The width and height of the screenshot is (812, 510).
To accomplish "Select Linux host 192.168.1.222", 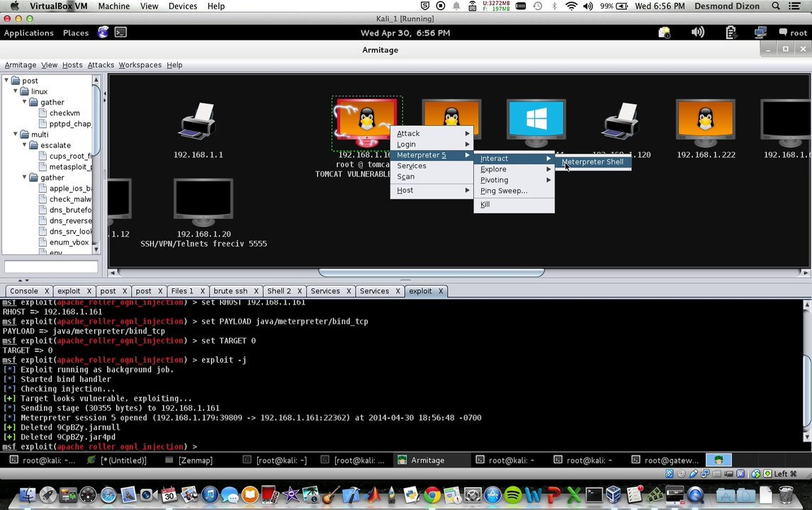I will click(705, 123).
